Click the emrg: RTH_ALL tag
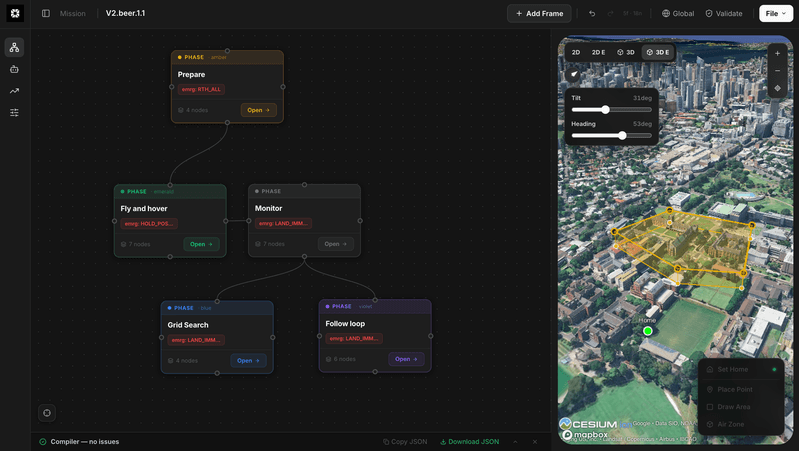 pos(201,89)
